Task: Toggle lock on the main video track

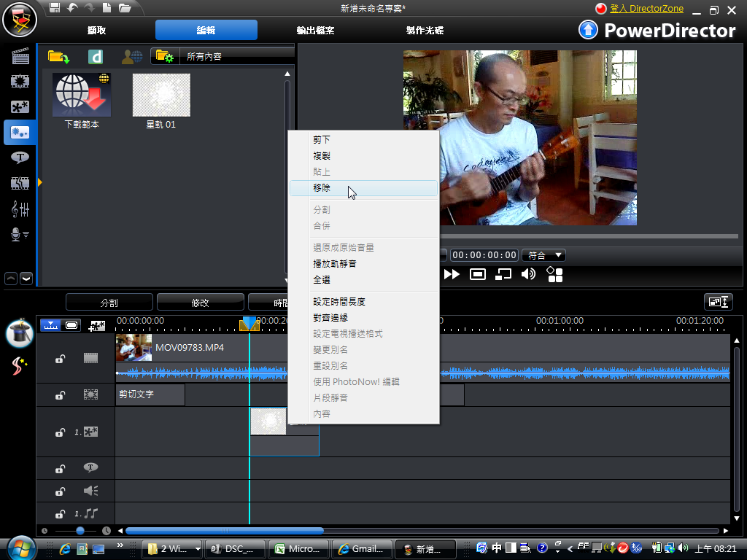Action: [61, 358]
